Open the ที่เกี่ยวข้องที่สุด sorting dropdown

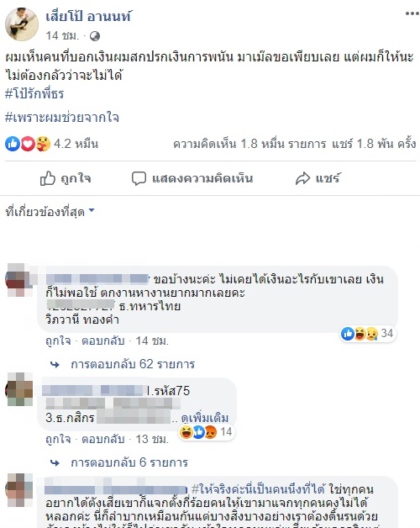pyautogui.click(x=50, y=212)
